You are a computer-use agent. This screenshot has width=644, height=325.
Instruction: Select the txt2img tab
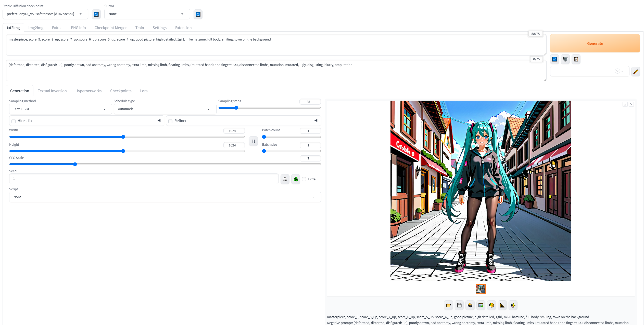13,28
